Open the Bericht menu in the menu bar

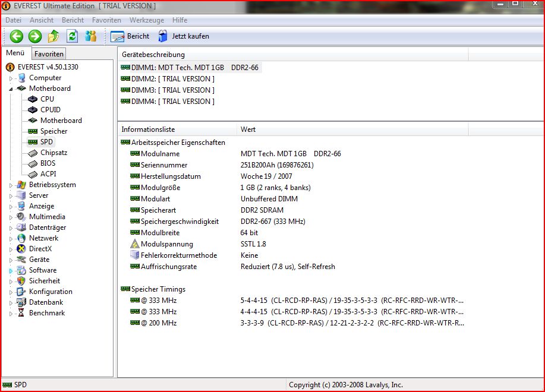(x=73, y=20)
